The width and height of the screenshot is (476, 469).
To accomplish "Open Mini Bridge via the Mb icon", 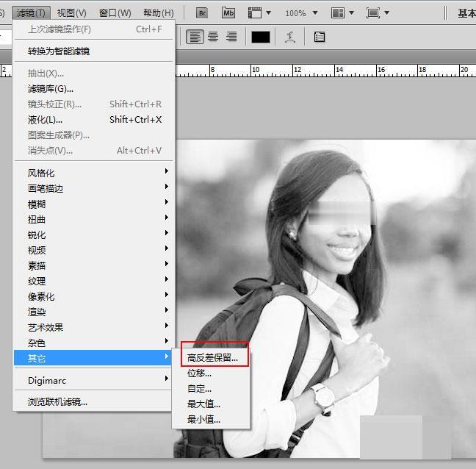I will click(228, 13).
